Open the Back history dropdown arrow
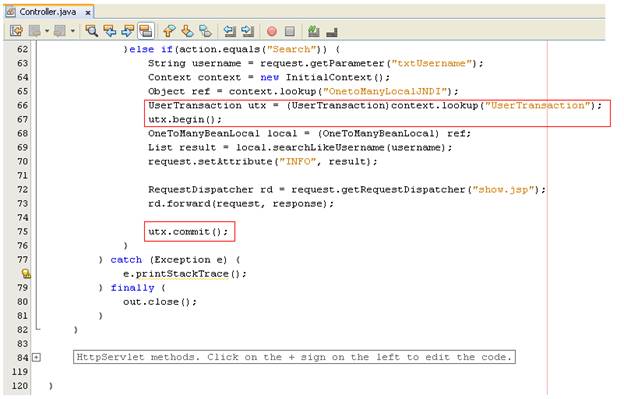The image size is (624, 399). click(x=47, y=31)
